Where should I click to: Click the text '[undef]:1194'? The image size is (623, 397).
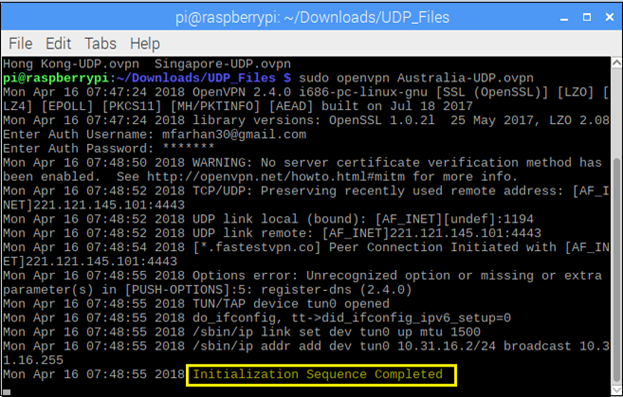pyautogui.click(x=488, y=219)
